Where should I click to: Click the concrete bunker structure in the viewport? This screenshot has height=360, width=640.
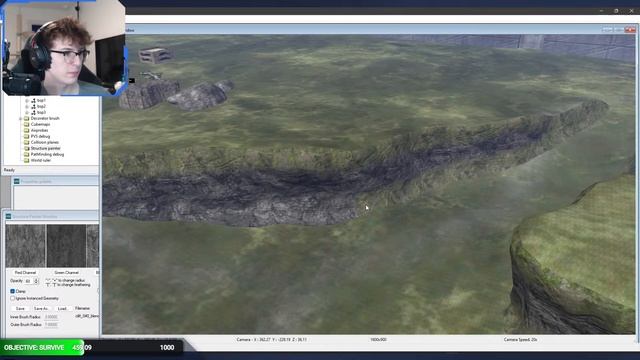coord(154,56)
